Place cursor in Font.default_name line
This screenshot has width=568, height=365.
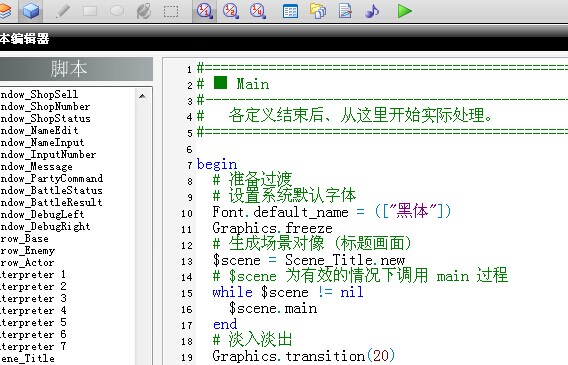[x=331, y=211]
